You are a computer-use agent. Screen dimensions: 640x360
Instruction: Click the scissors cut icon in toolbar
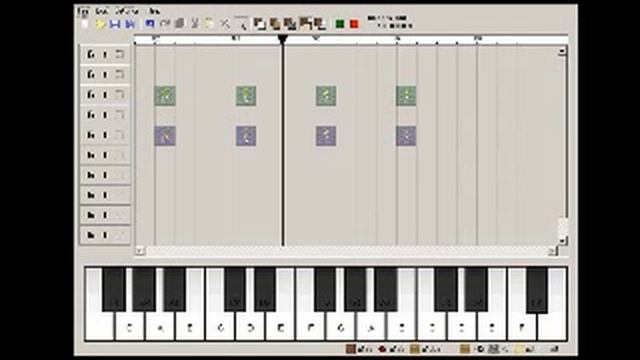194,24
